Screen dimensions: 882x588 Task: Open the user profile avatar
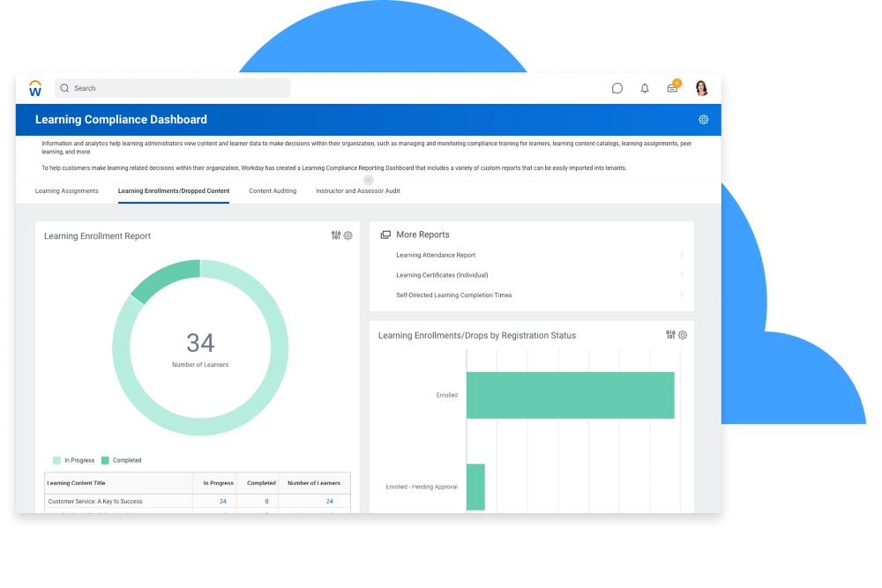point(701,88)
